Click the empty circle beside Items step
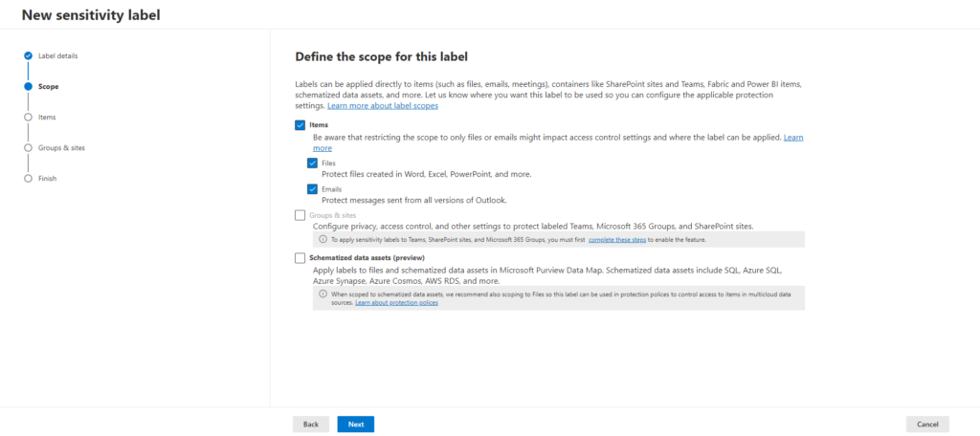The image size is (980, 436). point(28,117)
